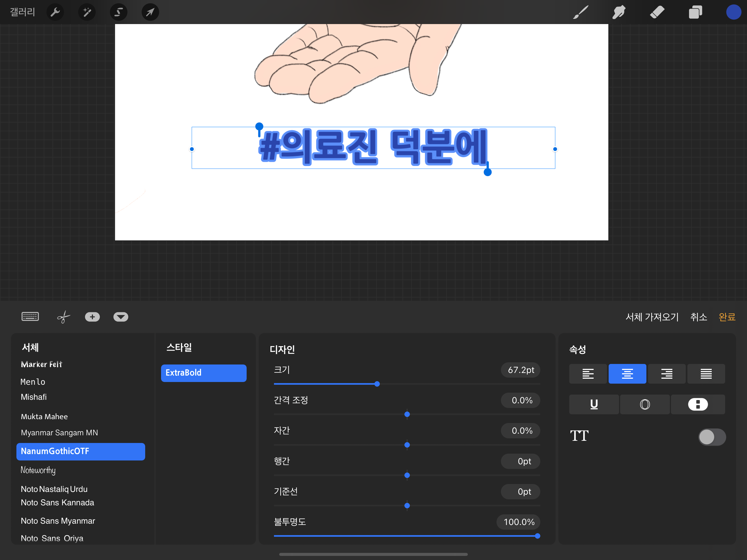The image size is (747, 560).
Task: Show the keyboard via keyboard icon
Action: (30, 316)
